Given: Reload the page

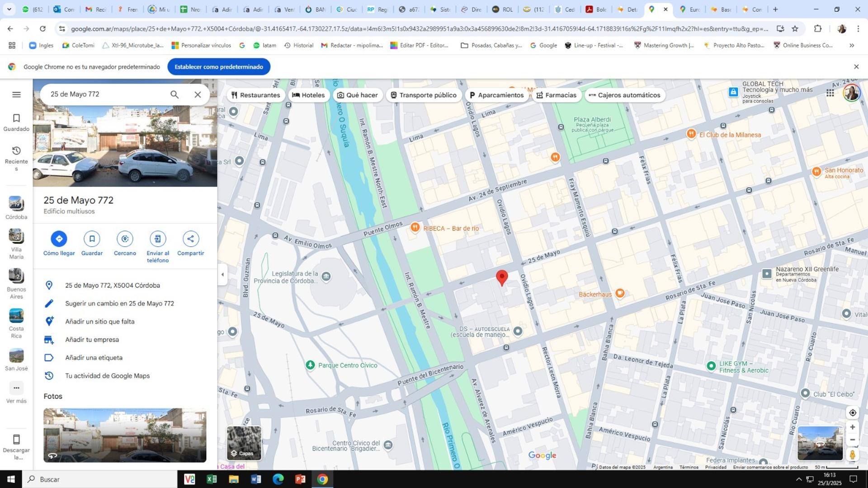Looking at the screenshot, I should (42, 29).
